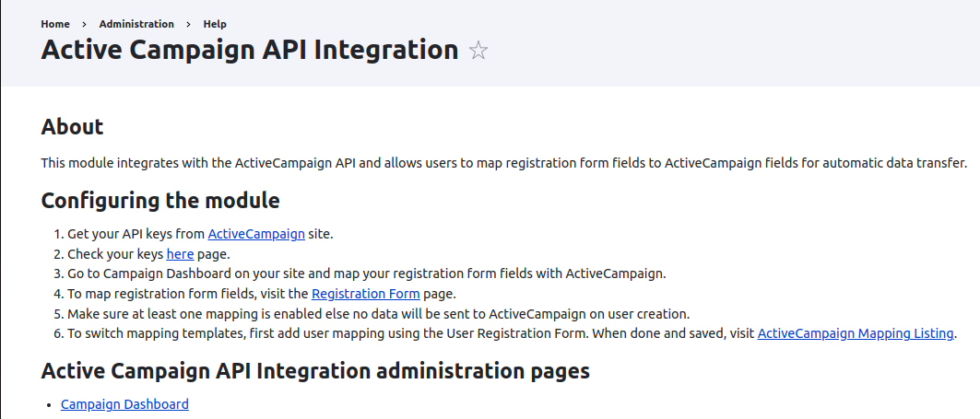
Task: Open the ActiveCampaign site link
Action: pyautogui.click(x=256, y=235)
